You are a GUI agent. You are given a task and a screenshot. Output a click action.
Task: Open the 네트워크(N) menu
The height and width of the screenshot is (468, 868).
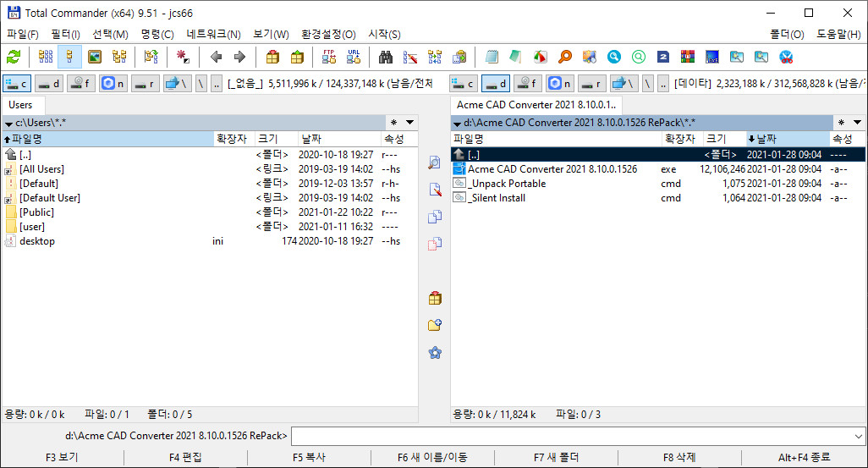[x=214, y=35]
